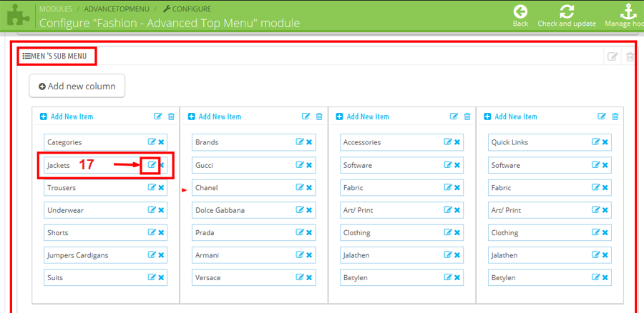Edit the Chanel item
644x313 pixels.
pyautogui.click(x=299, y=187)
